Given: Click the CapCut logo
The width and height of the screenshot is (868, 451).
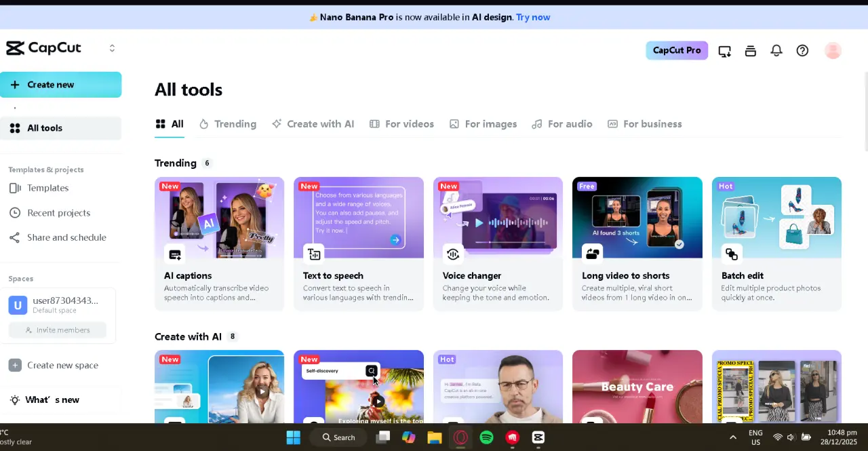Looking at the screenshot, I should (43, 48).
